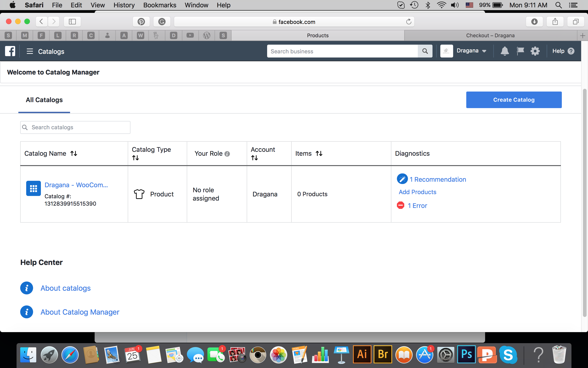588x368 pixels.
Task: Open Photoshop from the Dock
Action: (x=466, y=354)
